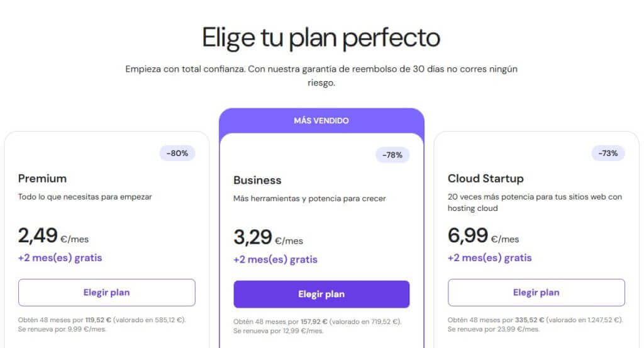644x348 pixels.
Task: Choose the Premium plan button
Action: pos(106,293)
